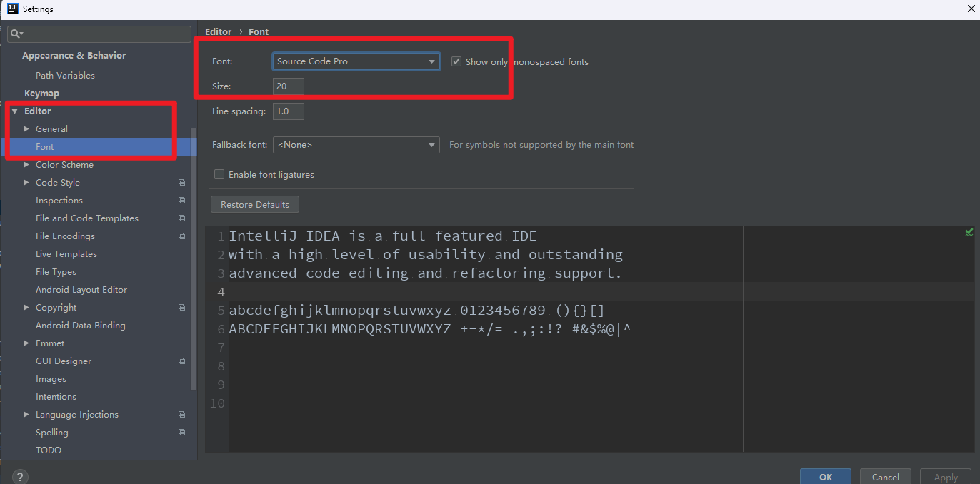Image resolution: width=980 pixels, height=484 pixels.
Task: Collapse the Editor section arrow
Action: (x=14, y=111)
